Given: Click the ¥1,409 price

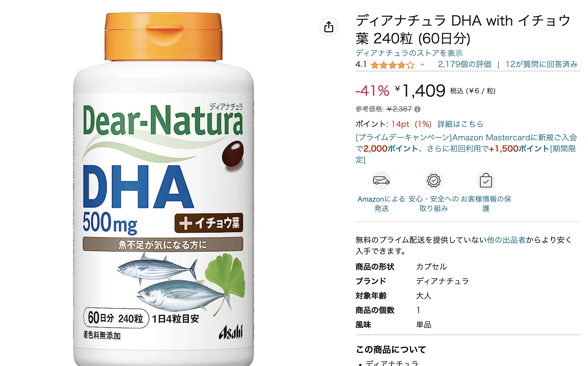Looking at the screenshot, I should [x=420, y=91].
